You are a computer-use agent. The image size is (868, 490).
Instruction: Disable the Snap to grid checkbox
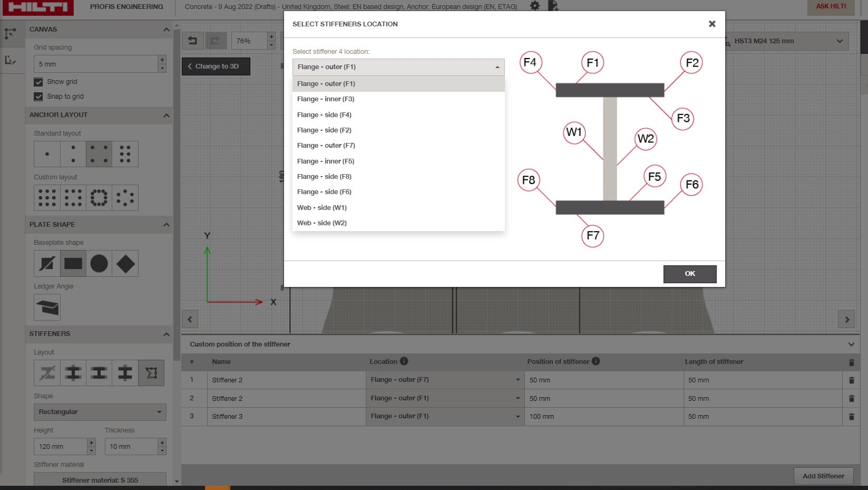(x=38, y=97)
